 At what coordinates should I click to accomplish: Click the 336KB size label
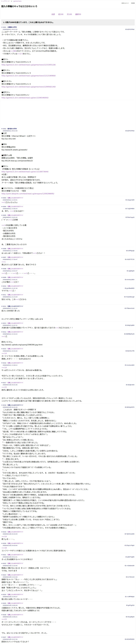pos(133,3)
